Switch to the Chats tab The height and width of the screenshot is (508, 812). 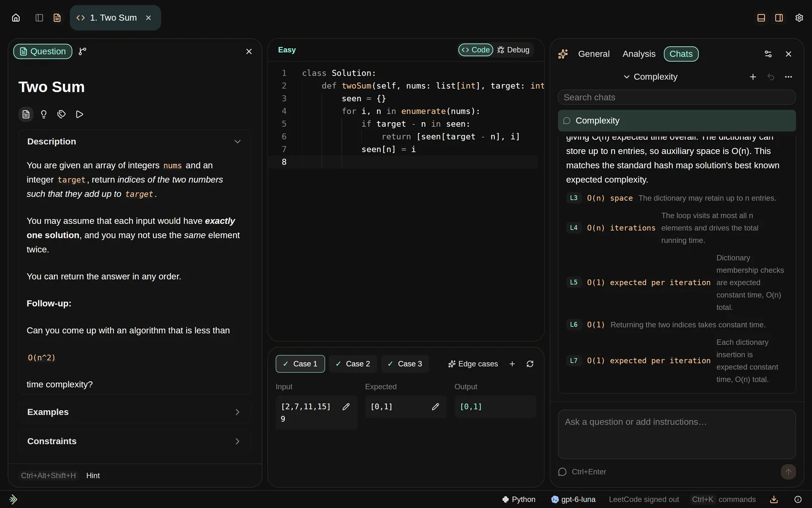pyautogui.click(x=681, y=54)
